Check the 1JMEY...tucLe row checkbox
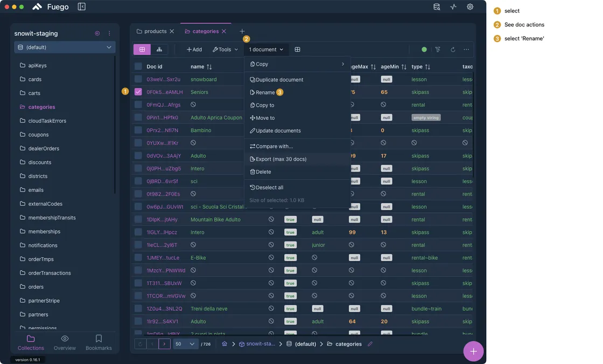 click(x=138, y=257)
